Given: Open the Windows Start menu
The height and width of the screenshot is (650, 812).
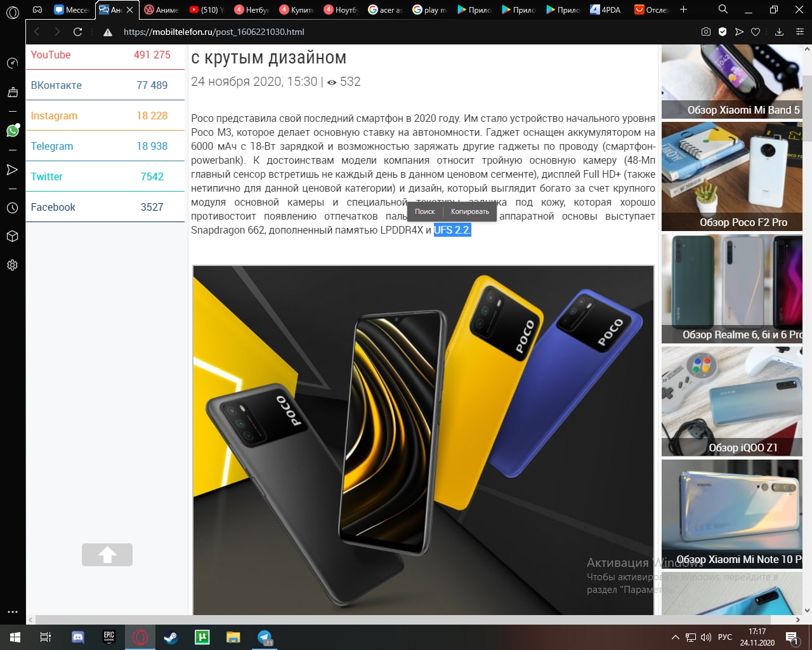Looking at the screenshot, I should 15,637.
